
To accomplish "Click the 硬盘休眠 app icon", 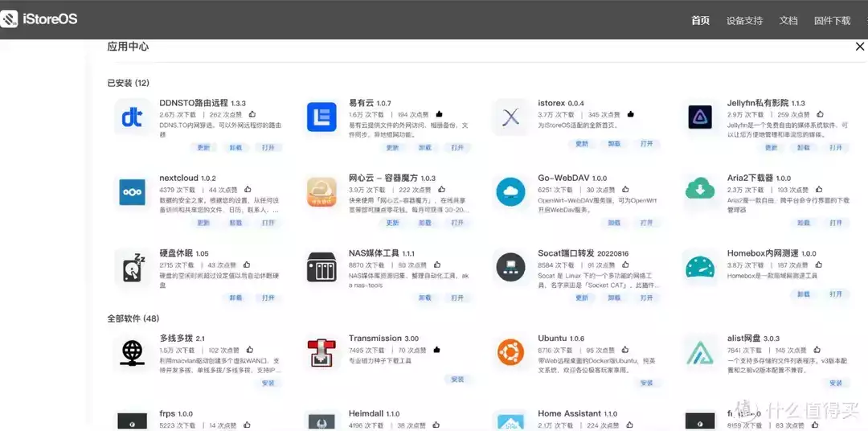I will pyautogui.click(x=133, y=268).
